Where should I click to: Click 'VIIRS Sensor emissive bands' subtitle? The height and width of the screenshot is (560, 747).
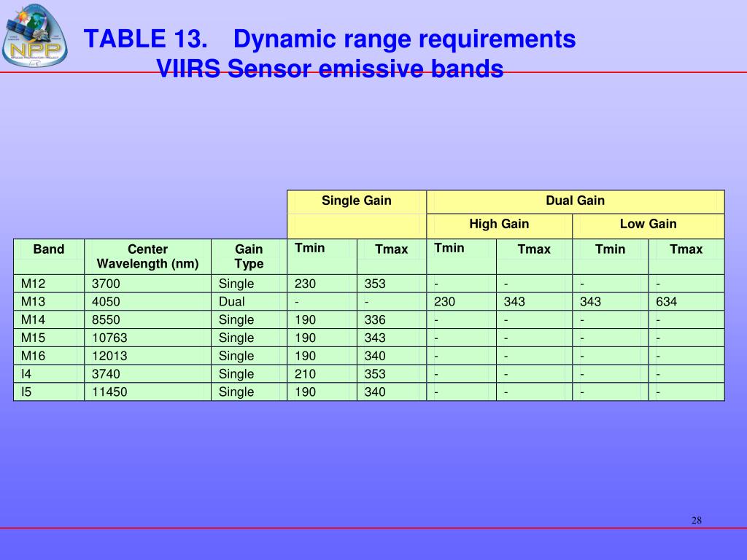tap(330, 69)
